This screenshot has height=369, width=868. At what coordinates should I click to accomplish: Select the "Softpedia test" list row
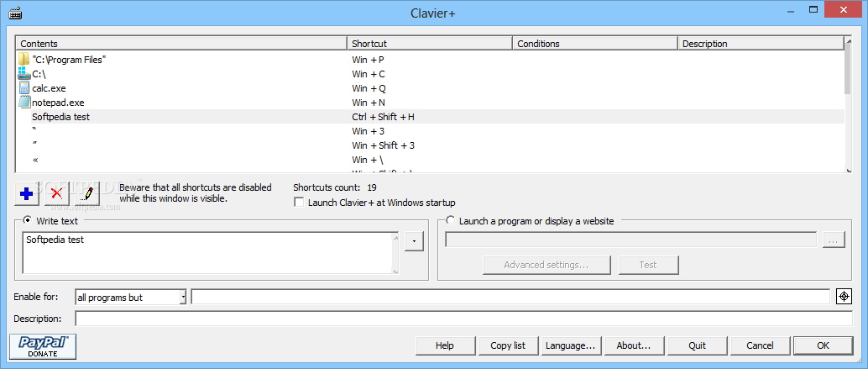[430, 117]
